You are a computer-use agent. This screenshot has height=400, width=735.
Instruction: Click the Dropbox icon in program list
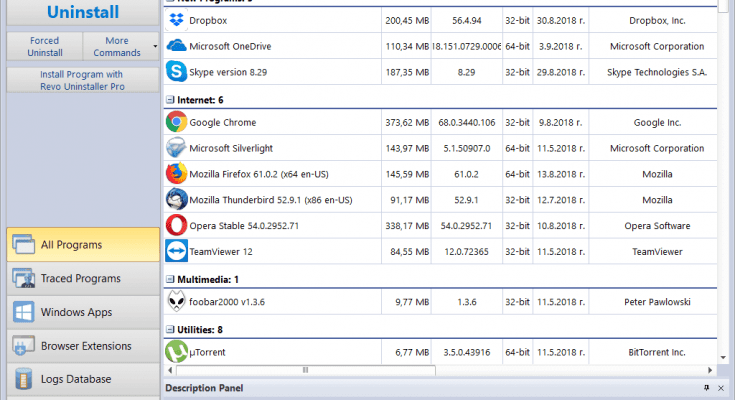tap(177, 20)
